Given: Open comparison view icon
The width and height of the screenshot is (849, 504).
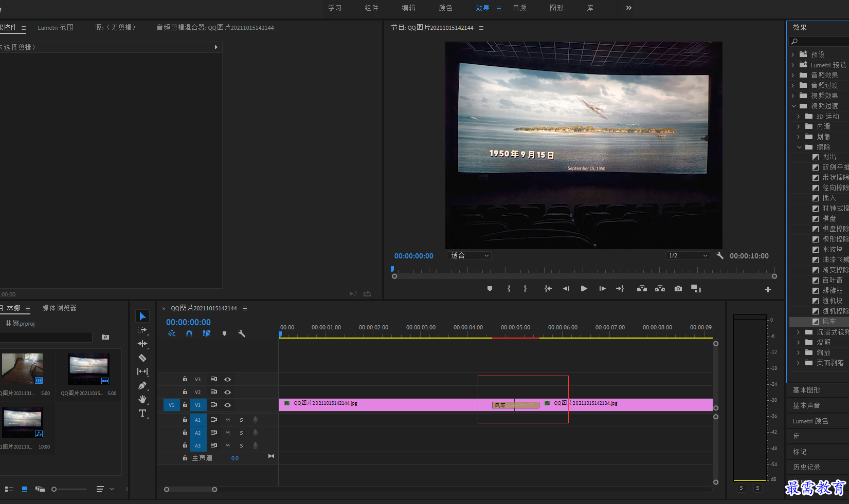Looking at the screenshot, I should (696, 289).
